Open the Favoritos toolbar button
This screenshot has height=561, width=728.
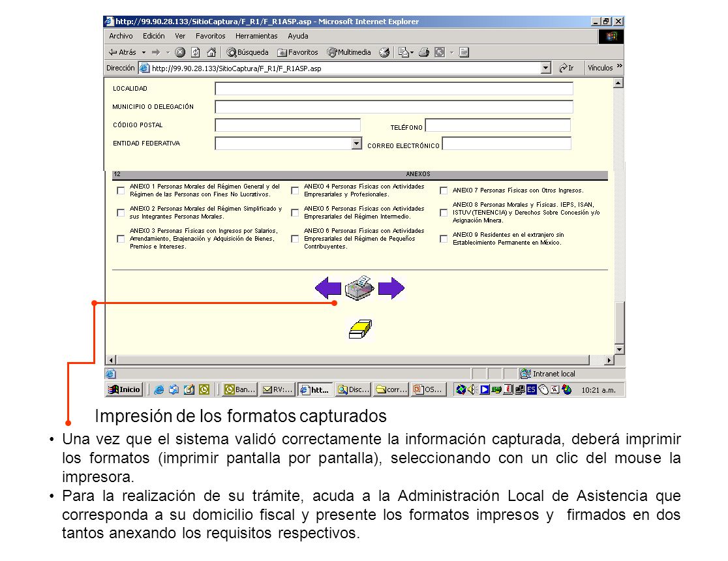click(297, 52)
